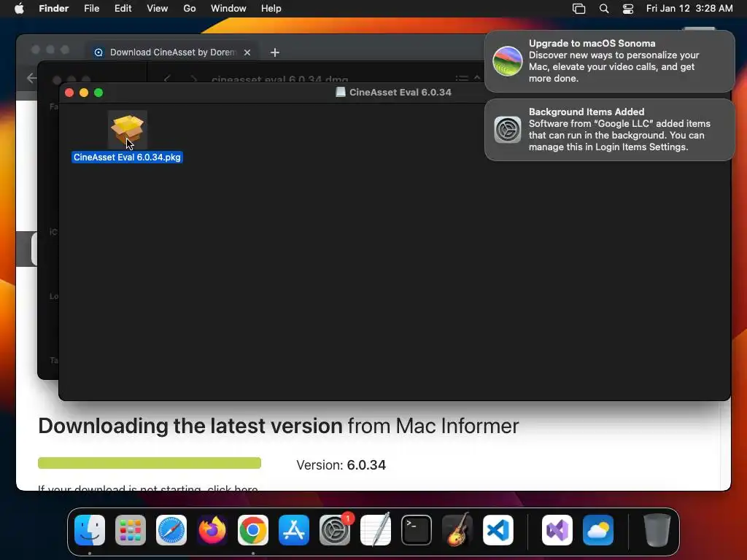Click the Version 6.0.34 text on the page

point(341,464)
